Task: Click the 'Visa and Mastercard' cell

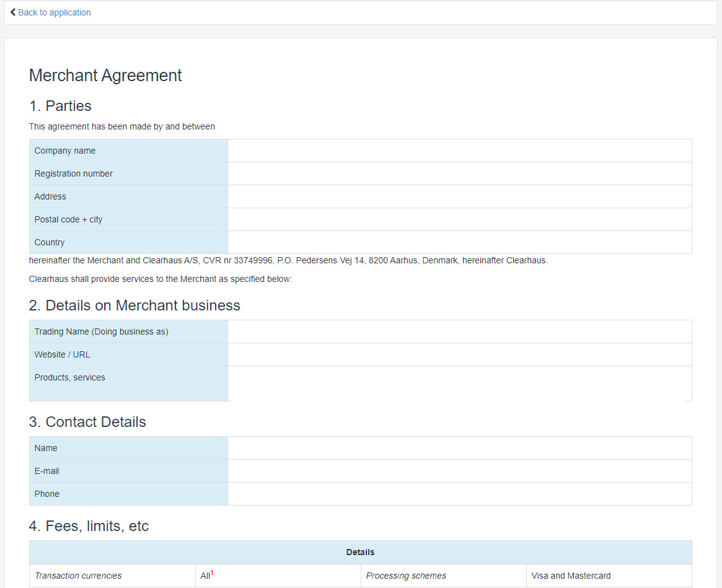Action: [x=609, y=576]
